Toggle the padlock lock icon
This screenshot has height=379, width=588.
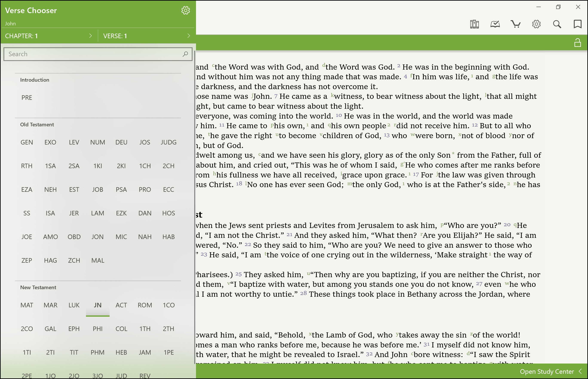point(577,43)
